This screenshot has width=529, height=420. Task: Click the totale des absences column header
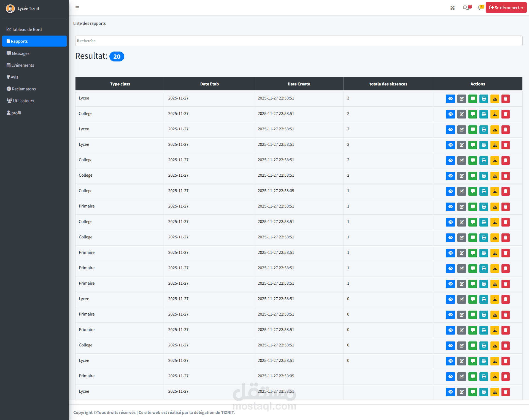coord(388,84)
